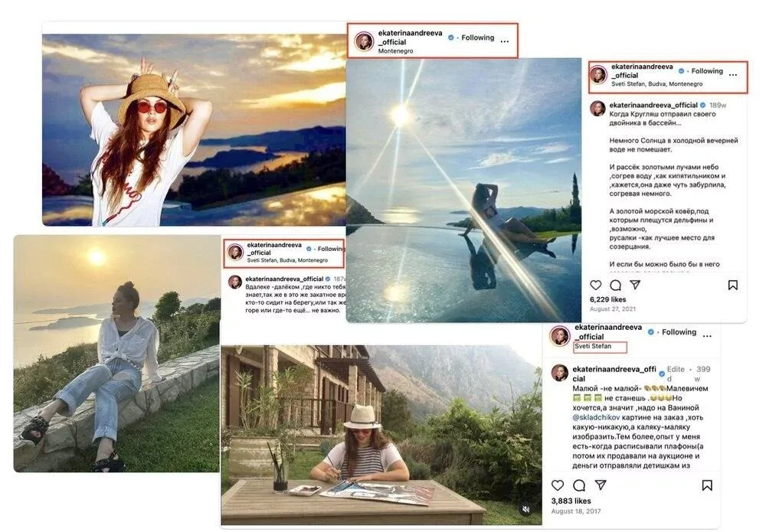Click comment bubble on August 18, 2017 post
Screen dimensions: 766x532
[579, 485]
